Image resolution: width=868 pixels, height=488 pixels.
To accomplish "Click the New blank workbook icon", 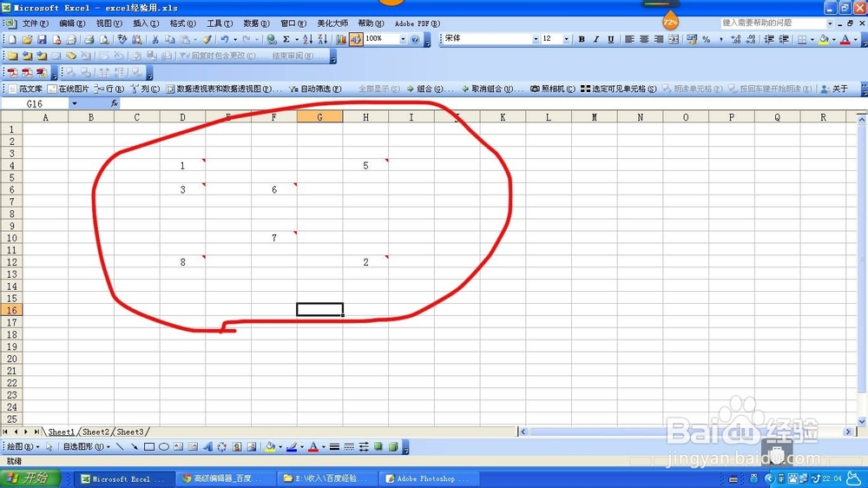I will [x=12, y=39].
